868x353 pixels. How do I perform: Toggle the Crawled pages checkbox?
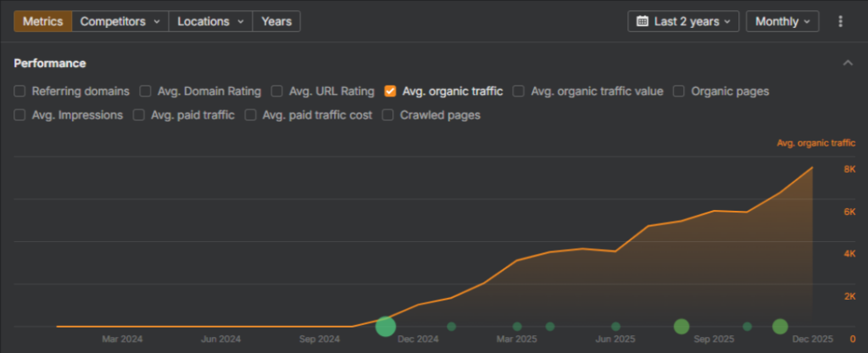(x=387, y=114)
